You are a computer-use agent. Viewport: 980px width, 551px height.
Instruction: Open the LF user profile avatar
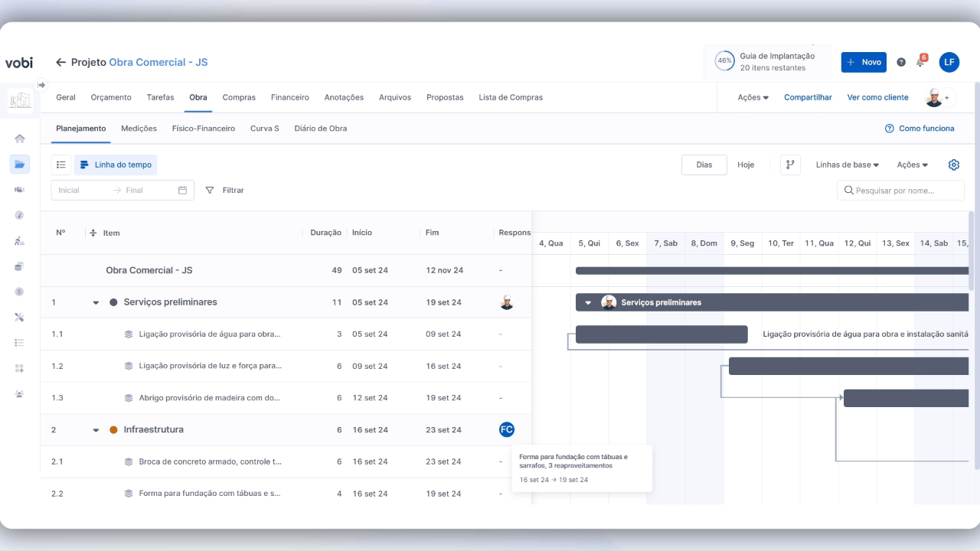(949, 62)
